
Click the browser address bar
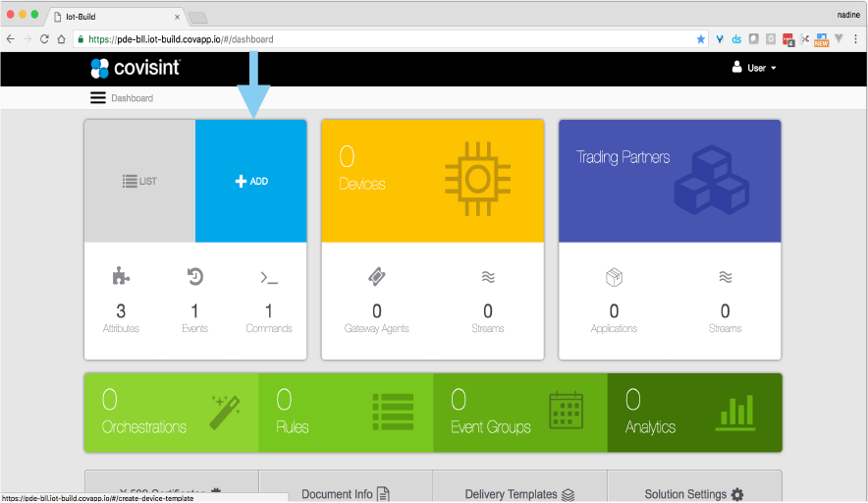pyautogui.click(x=383, y=39)
